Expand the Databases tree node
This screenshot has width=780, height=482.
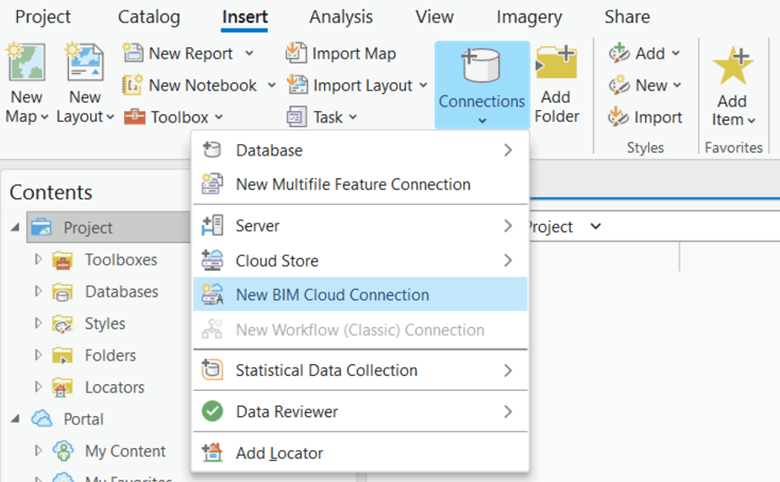38,291
